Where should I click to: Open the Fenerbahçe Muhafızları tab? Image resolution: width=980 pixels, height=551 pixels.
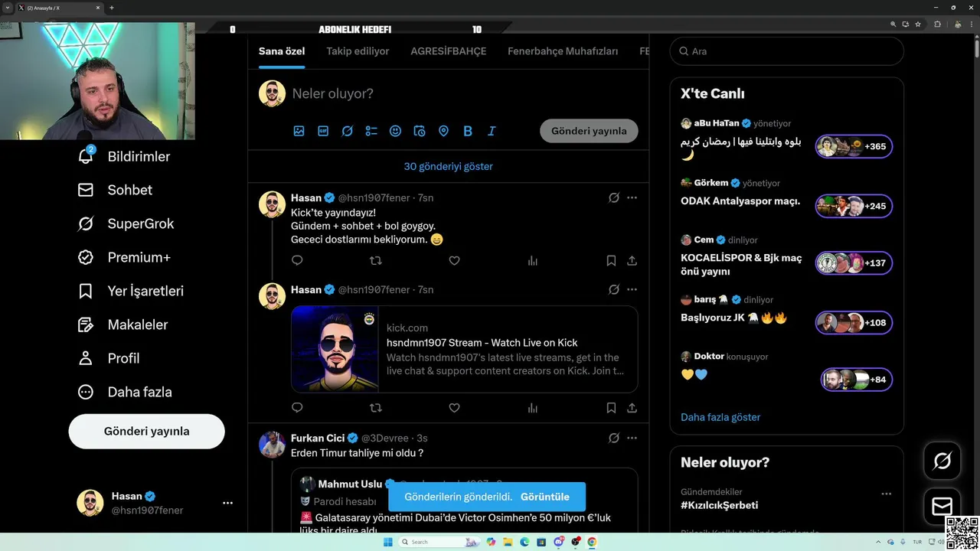click(563, 51)
